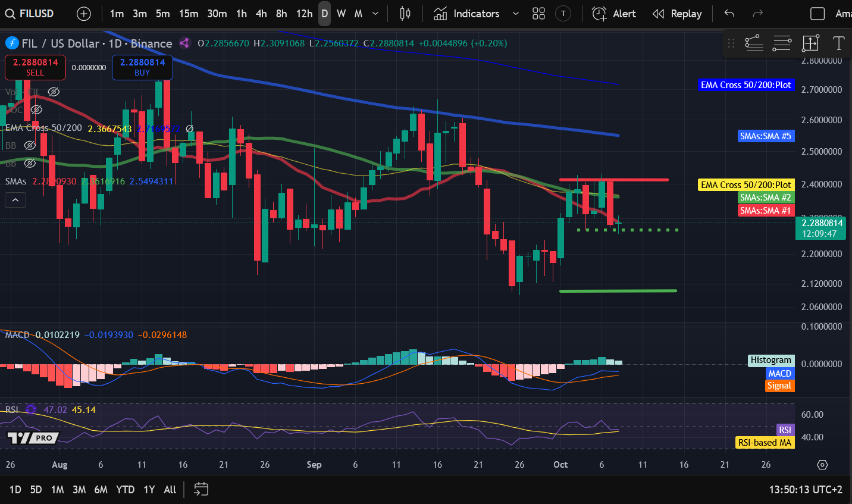
Task: Show the hidden POC indicator
Action: pyautogui.click(x=36, y=109)
